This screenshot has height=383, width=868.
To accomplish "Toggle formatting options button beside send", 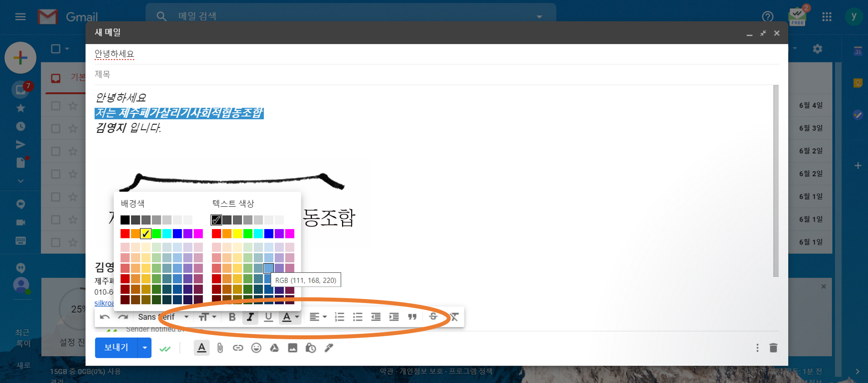I will pos(201,348).
